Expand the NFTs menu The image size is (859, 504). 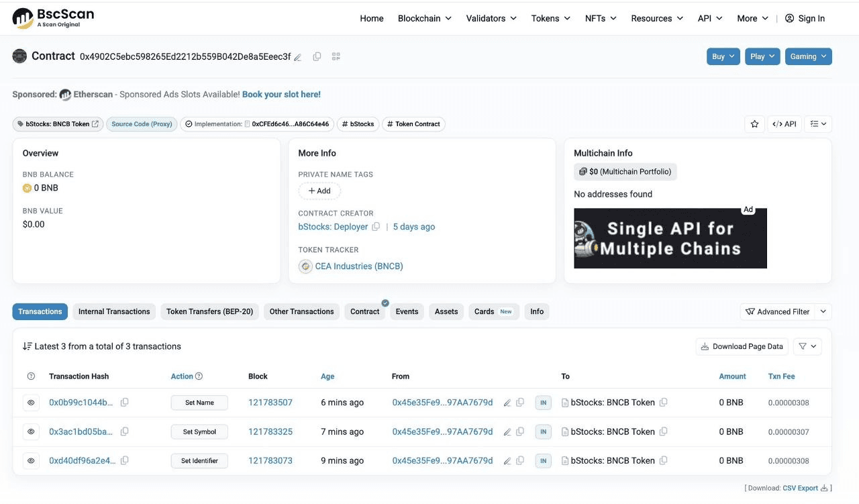pos(601,18)
